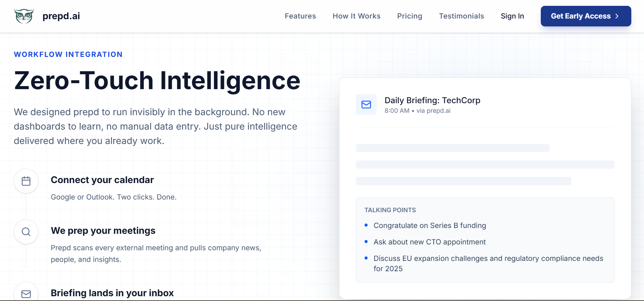The image size is (644, 301).
Task: Select the We prep your meetings step heading
Action: [103, 231]
